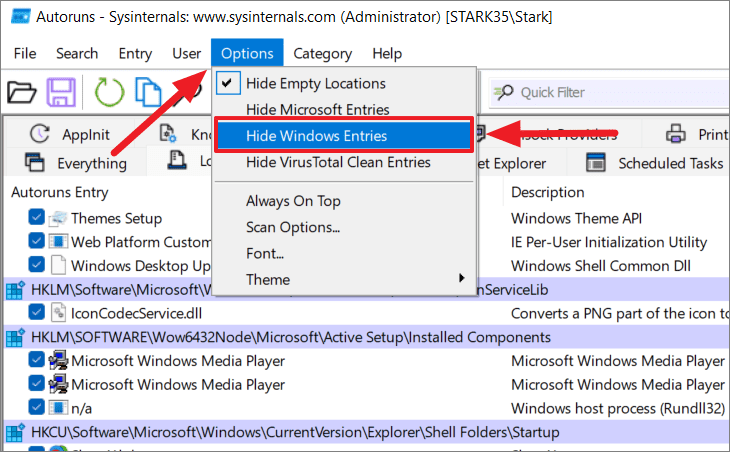Screen dimensions: 730x452
Task: Open the Help menu
Action: click(387, 54)
